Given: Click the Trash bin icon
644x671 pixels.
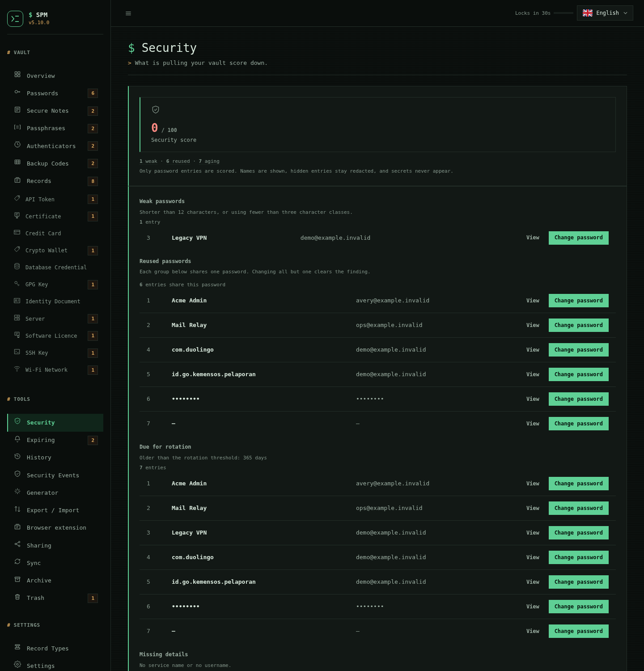Looking at the screenshot, I should (x=17, y=597).
